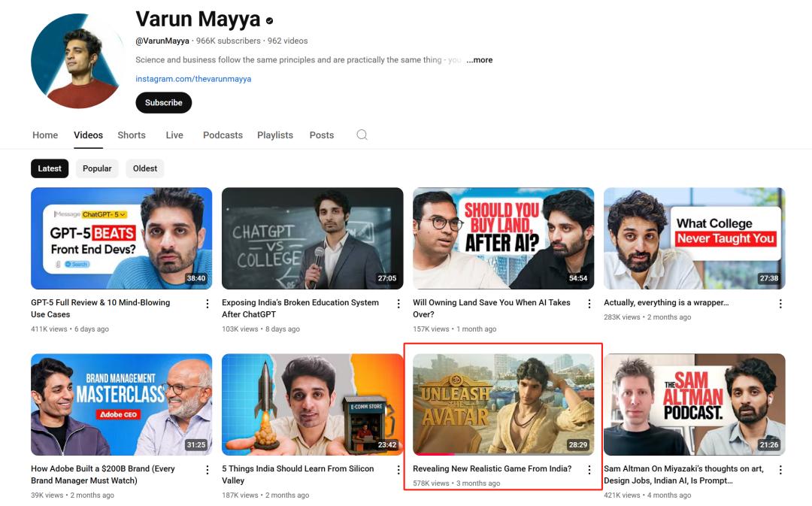Open the Posts tab
The width and height of the screenshot is (812, 506).
pyautogui.click(x=322, y=135)
